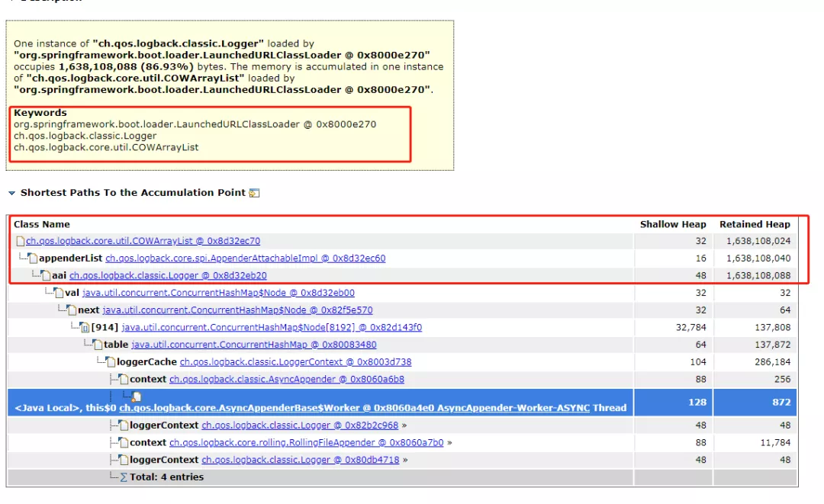Click object icon of loggerCache row
The height and width of the screenshot is (504, 824).
coord(111,362)
